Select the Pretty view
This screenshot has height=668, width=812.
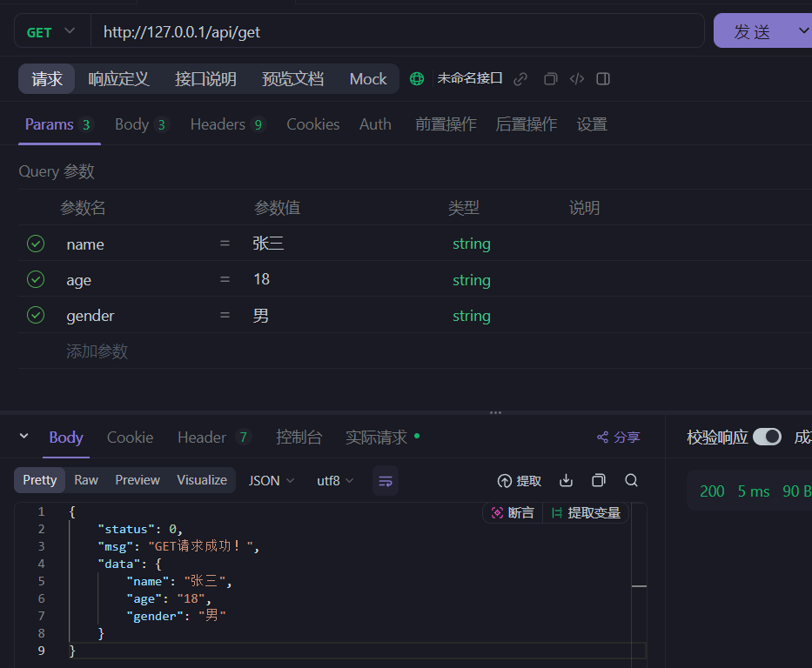[39, 480]
